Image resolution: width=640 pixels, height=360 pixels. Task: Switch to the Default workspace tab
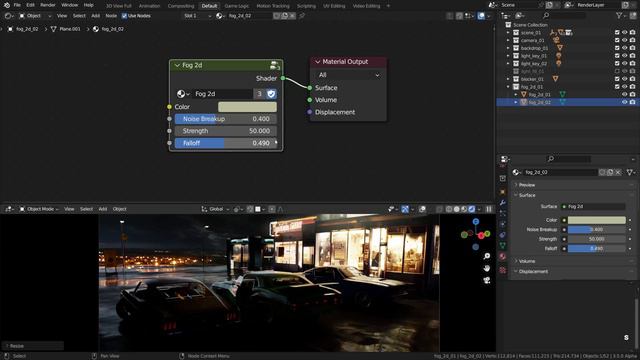point(209,6)
